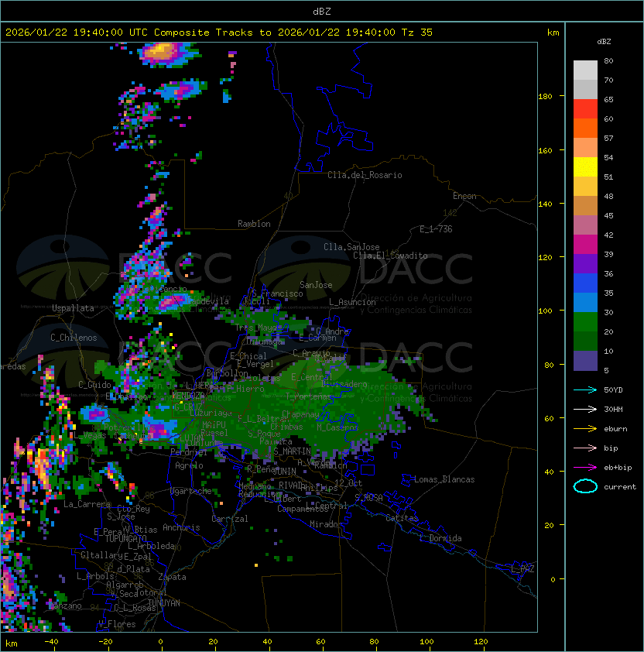The image size is (644, 652).
Task: Click the dBZ title at top center
Action: (322, 11)
